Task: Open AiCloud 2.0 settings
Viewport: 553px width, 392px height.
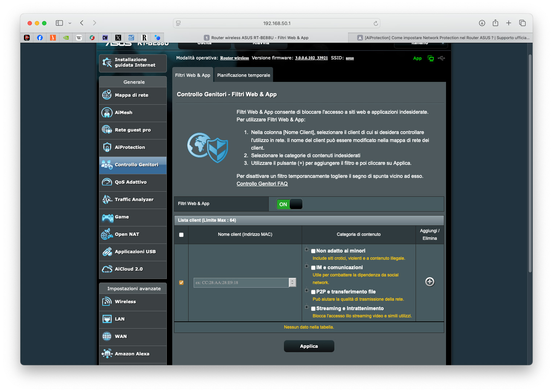Action: 133,269
